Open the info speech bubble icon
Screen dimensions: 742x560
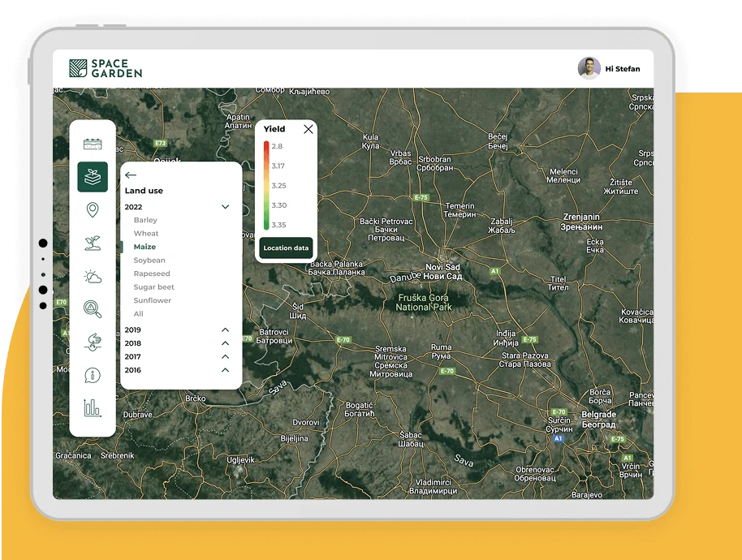tap(93, 376)
